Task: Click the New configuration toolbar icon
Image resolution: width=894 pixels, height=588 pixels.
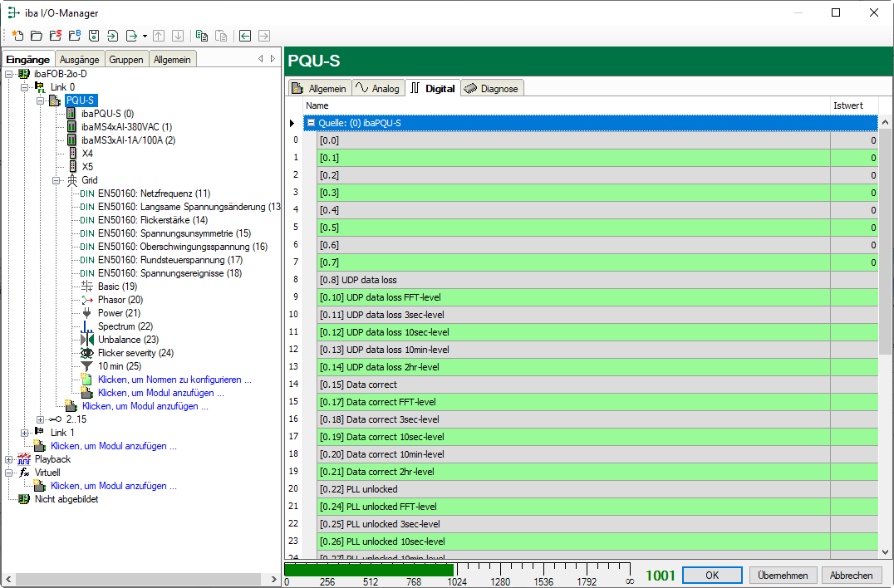Action: point(17,36)
